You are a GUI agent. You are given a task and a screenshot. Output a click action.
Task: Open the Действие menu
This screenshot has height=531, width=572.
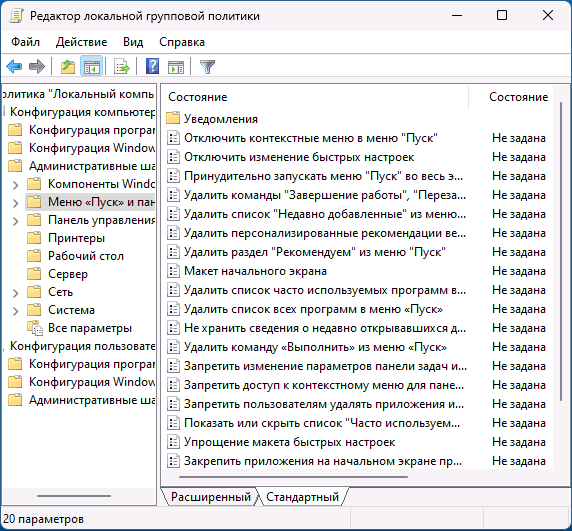81,42
